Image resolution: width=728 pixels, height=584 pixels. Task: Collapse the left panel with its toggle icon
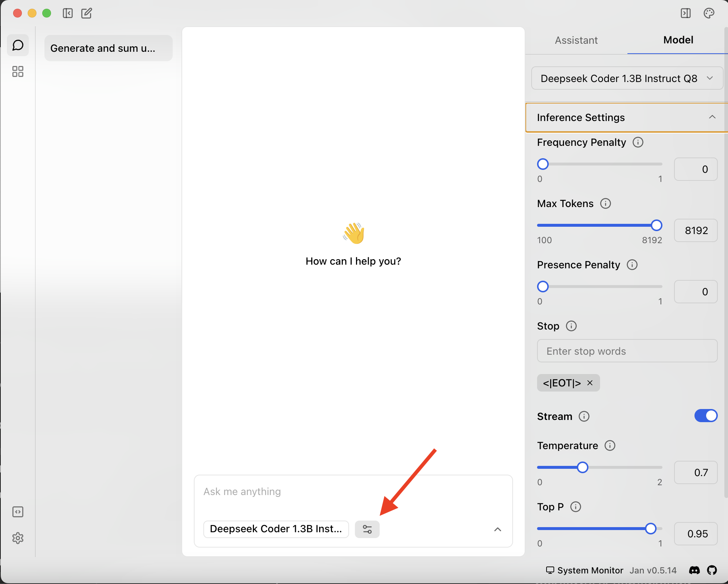point(68,13)
